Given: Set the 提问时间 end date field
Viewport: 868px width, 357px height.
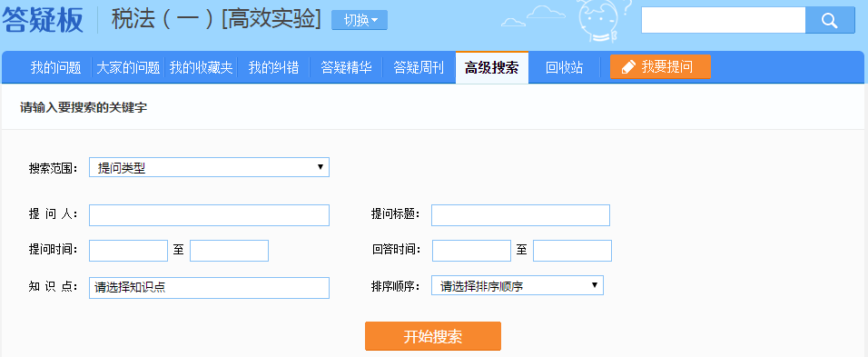Looking at the screenshot, I should click(229, 250).
